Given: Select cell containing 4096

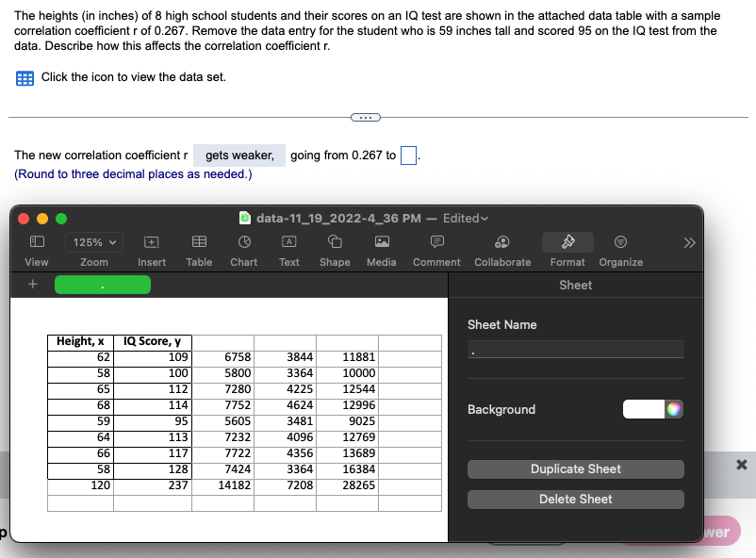Looking at the screenshot, I should pyautogui.click(x=285, y=438).
